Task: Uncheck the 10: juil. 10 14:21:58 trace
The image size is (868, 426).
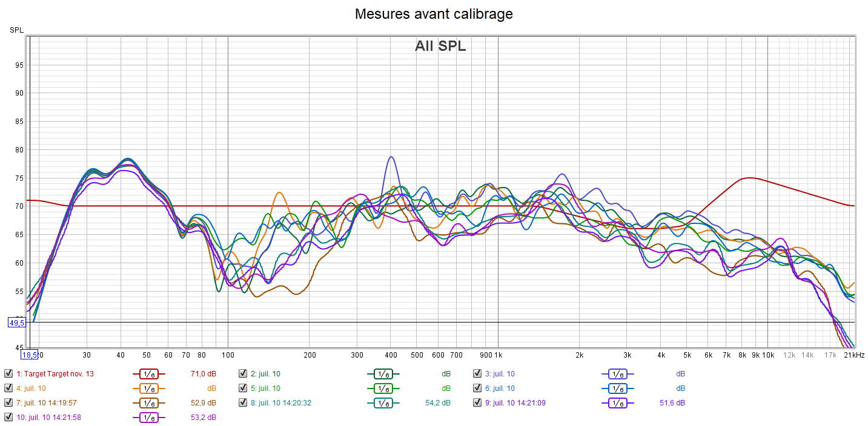Action: (8, 418)
